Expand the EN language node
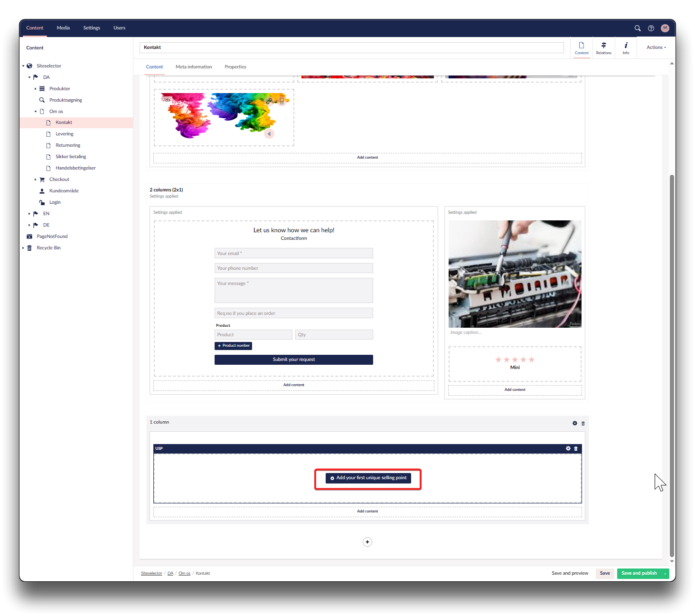This screenshot has width=695, height=616. pos(29,214)
